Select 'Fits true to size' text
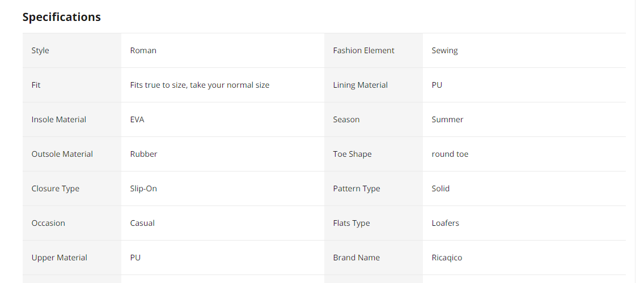 point(158,85)
